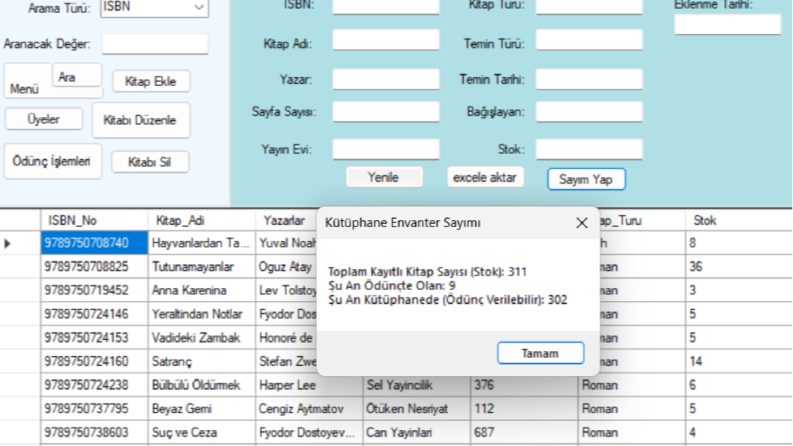This screenshot has height=446, width=793.
Task: Click the Cengiz Aytmatov author cell
Action: (x=309, y=409)
